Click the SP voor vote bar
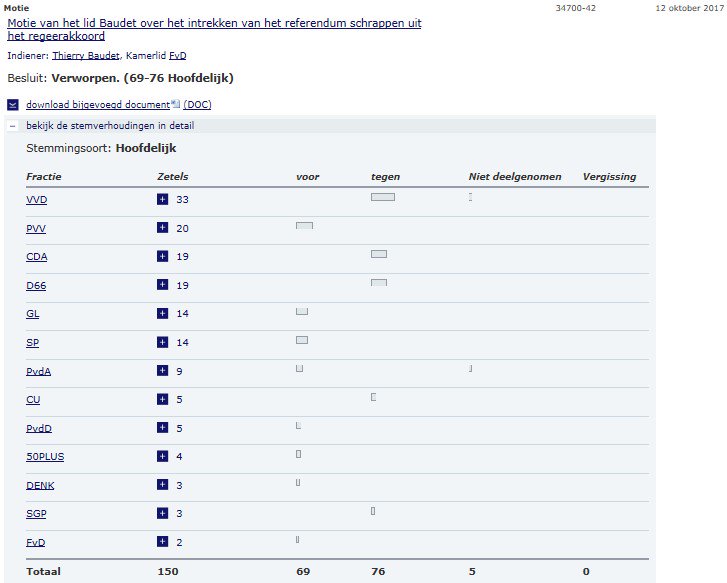Image resolution: width=727 pixels, height=583 pixels. click(302, 340)
